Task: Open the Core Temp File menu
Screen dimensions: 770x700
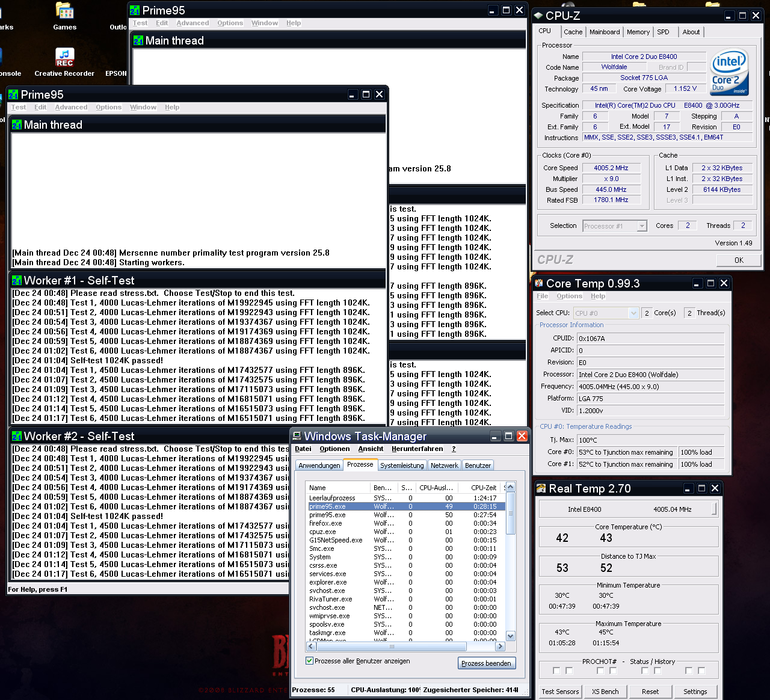Action: point(543,296)
